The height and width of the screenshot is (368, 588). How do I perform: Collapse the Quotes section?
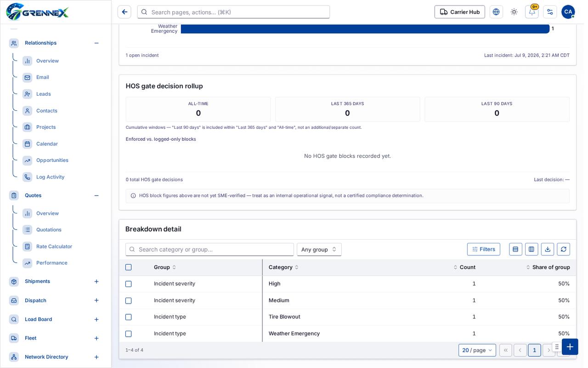coord(96,195)
